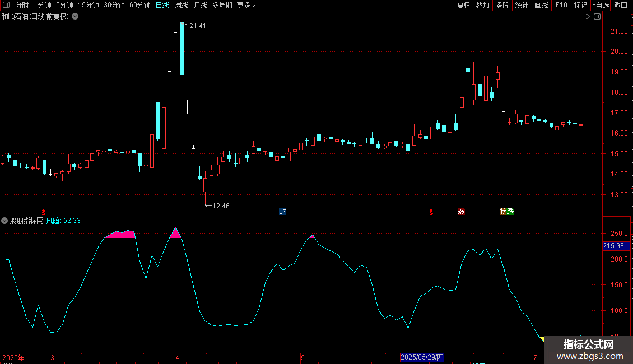Open 多周期 multi-period view
Screen dimensions: 633x364
click(222, 5)
